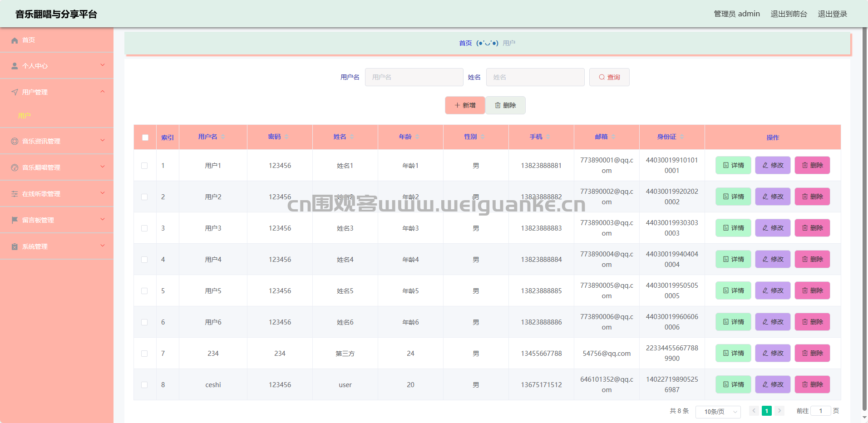Click the 查询 search button

(x=609, y=77)
